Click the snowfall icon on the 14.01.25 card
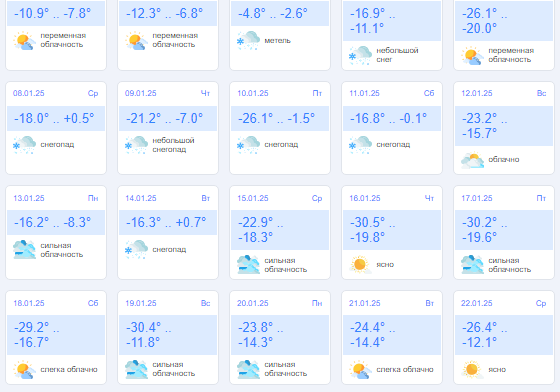Image resolution: width=560 pixels, height=392 pixels. point(136,250)
